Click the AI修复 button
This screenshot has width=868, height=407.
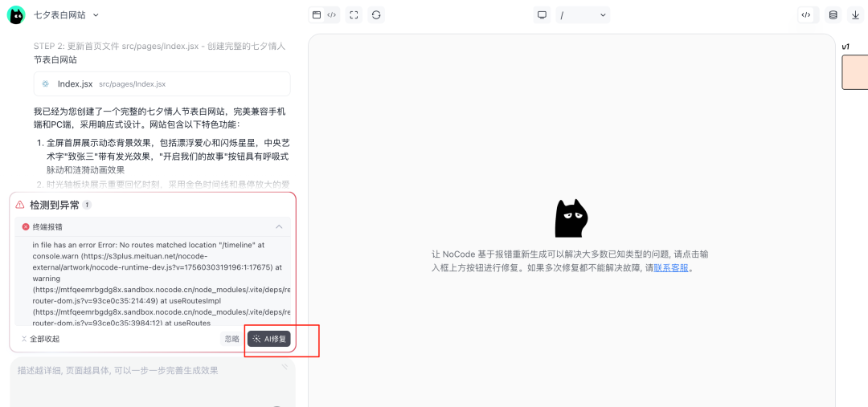269,339
